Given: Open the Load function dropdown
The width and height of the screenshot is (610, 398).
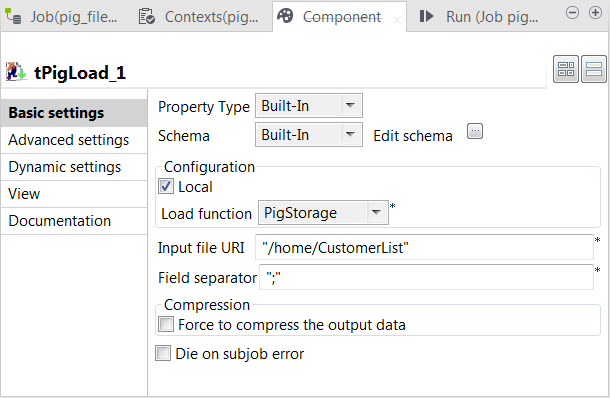Looking at the screenshot, I should point(323,212).
